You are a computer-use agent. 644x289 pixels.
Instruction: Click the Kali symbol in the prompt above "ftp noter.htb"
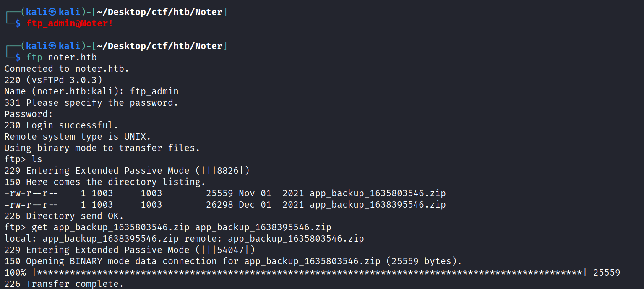52,46
